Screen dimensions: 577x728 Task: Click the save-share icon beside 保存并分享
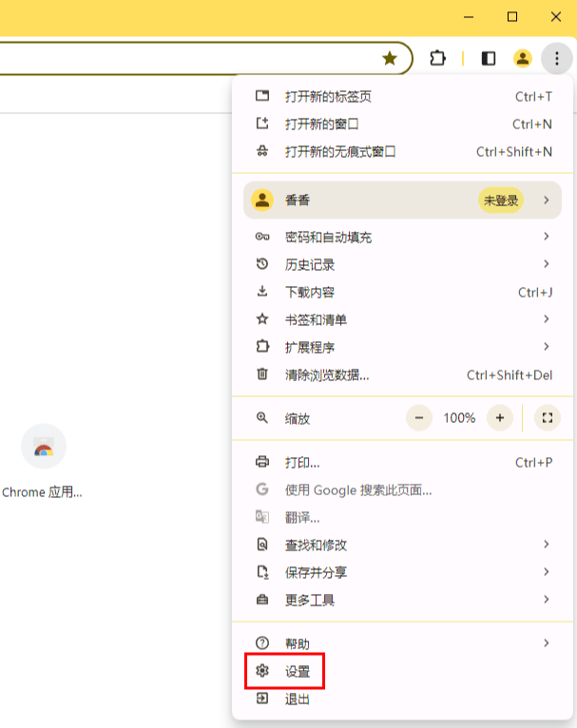[x=262, y=572]
